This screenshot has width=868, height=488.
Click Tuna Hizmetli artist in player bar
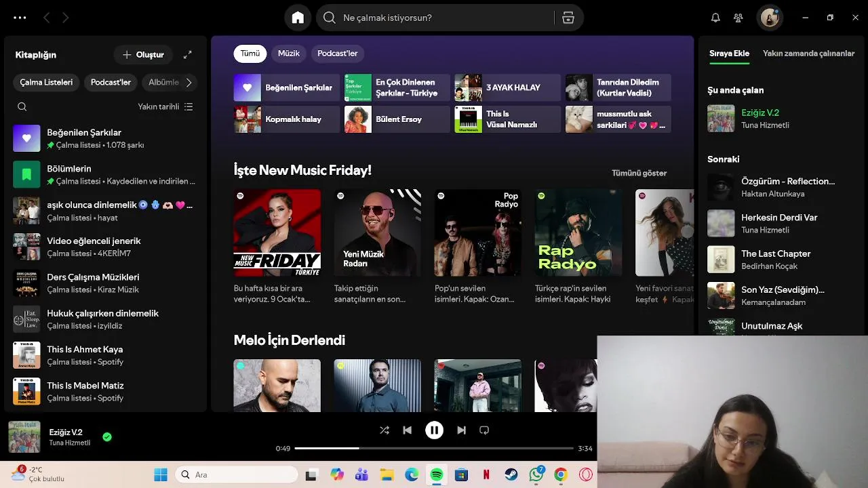pyautogui.click(x=69, y=443)
